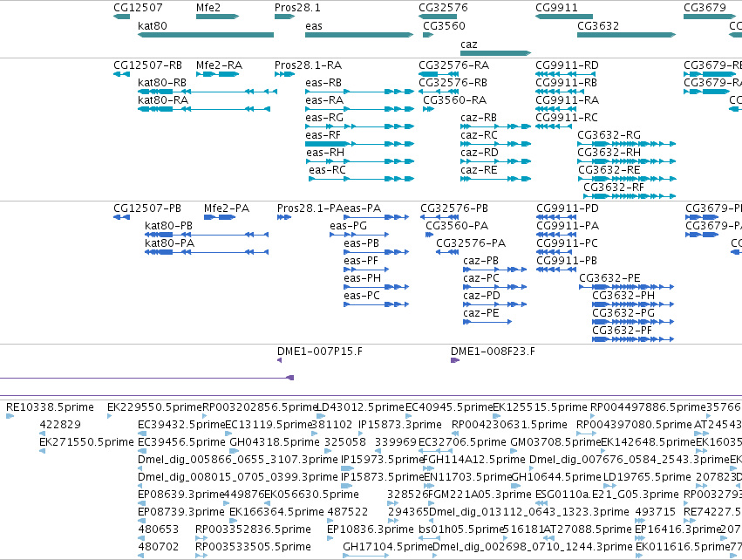Click the CG9911 gene label
This screenshot has height=560, width=742.
pyautogui.click(x=556, y=8)
